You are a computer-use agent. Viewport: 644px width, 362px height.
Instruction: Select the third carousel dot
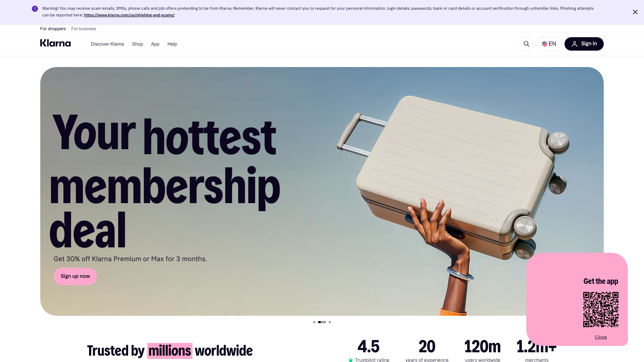point(330,322)
